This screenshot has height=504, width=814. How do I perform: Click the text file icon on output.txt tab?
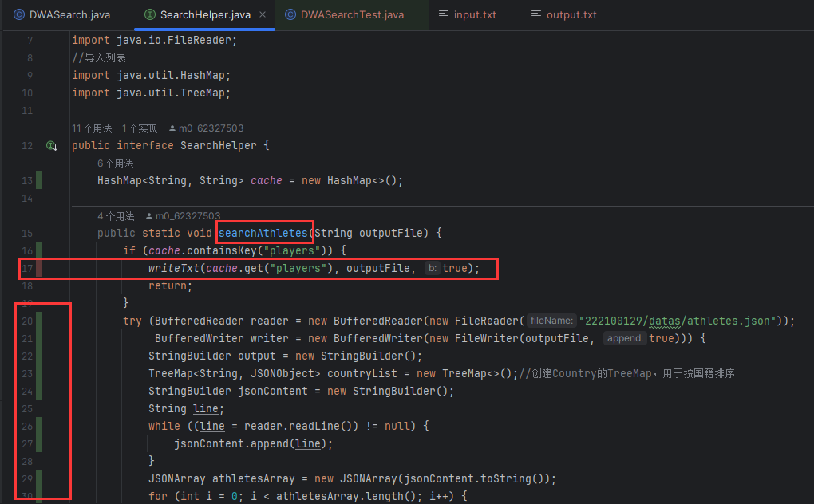click(536, 14)
